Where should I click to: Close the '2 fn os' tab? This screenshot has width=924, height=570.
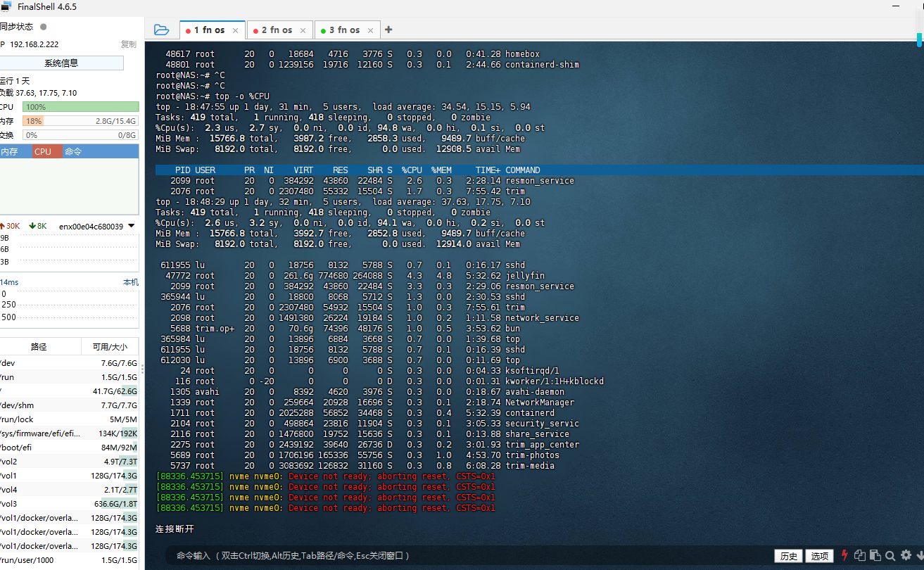303,30
